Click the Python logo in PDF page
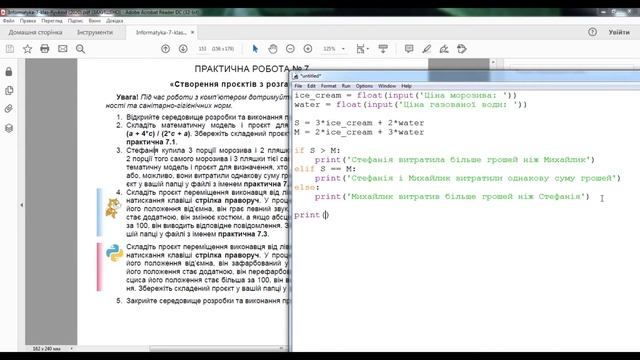The image size is (640, 360). tap(115, 253)
